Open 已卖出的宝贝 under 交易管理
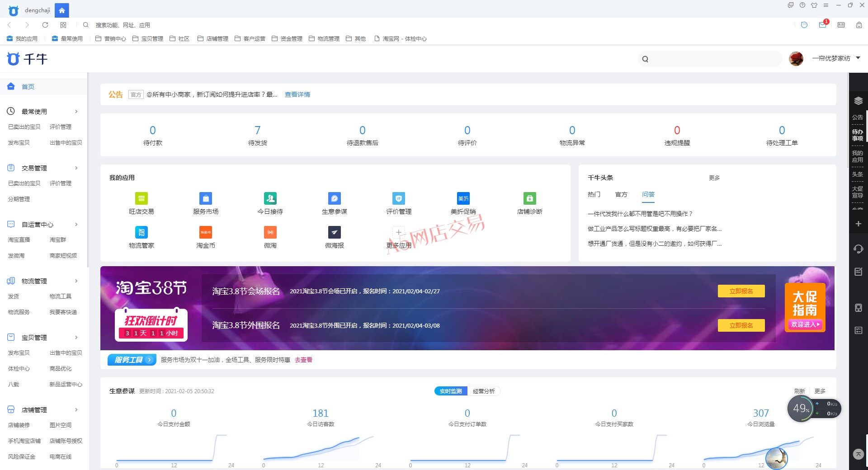 coord(24,183)
